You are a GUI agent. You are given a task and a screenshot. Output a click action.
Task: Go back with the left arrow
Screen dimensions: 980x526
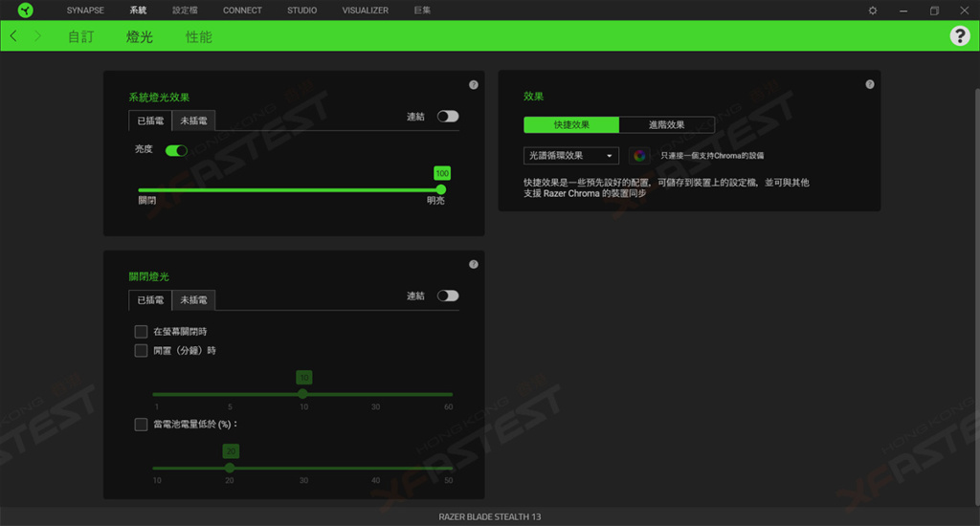click(13, 36)
